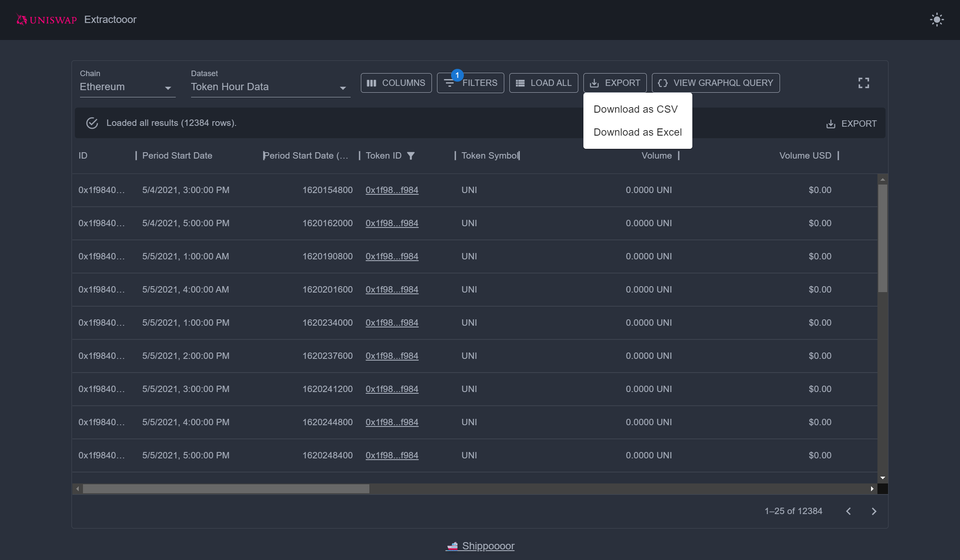Open Token ID link in the 1620241200 row
Screen dimensions: 960x560
click(x=392, y=389)
